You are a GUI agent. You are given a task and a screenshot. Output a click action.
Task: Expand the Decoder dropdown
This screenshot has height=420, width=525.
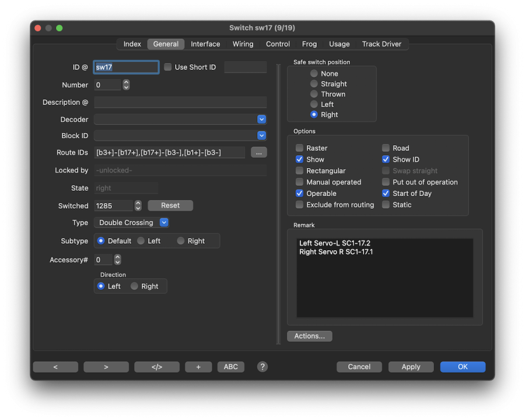(261, 119)
